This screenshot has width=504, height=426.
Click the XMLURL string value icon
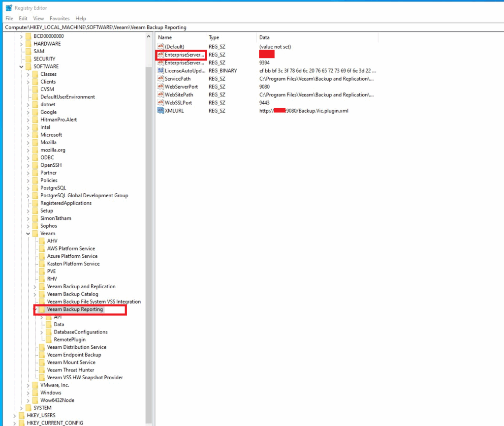coord(161,111)
